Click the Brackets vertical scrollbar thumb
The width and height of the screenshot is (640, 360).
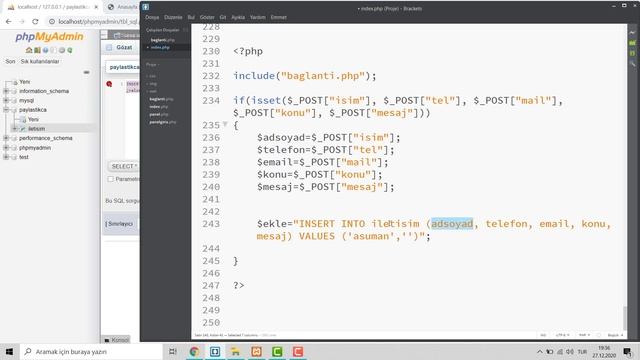(624, 317)
